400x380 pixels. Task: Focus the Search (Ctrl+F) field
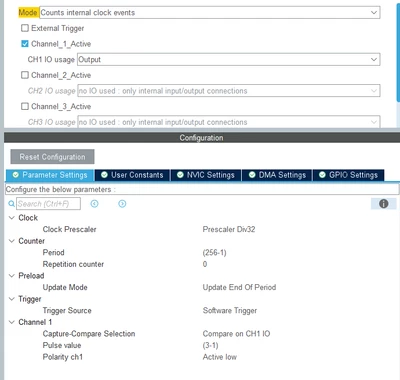point(48,204)
